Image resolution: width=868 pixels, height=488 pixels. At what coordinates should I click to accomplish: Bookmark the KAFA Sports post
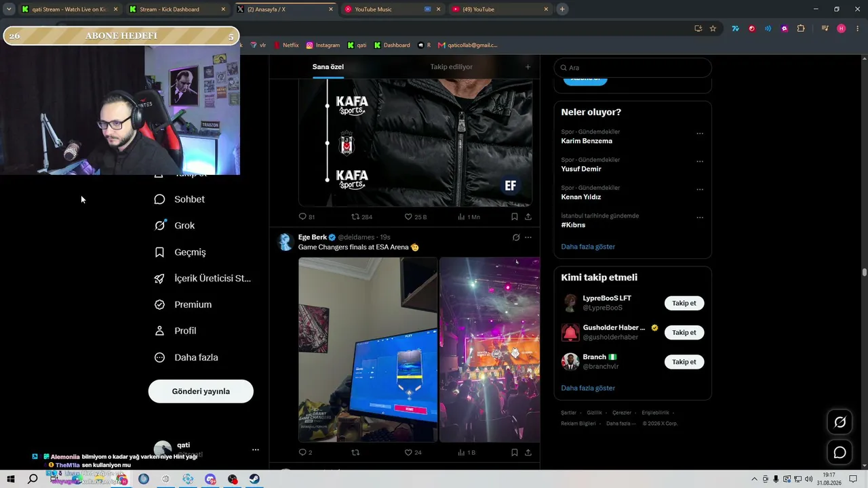point(514,217)
